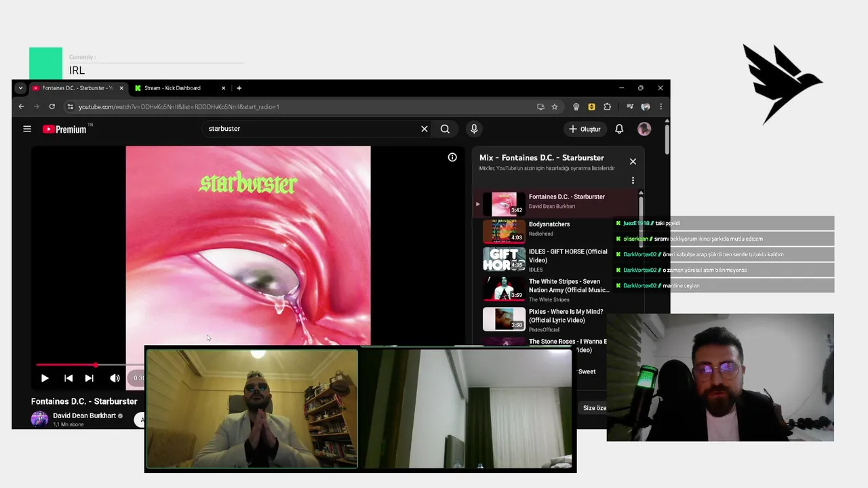Install app icon in address bar
The image size is (868, 488).
[x=540, y=106]
